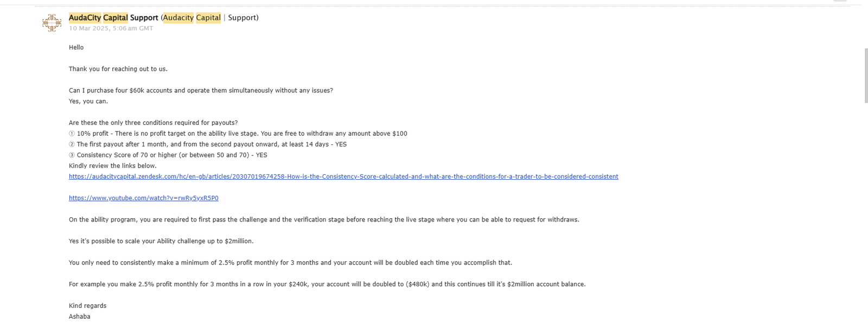Click the $240k doubling example sentence
Viewport: 868px width, 328px height.
pyautogui.click(x=327, y=284)
